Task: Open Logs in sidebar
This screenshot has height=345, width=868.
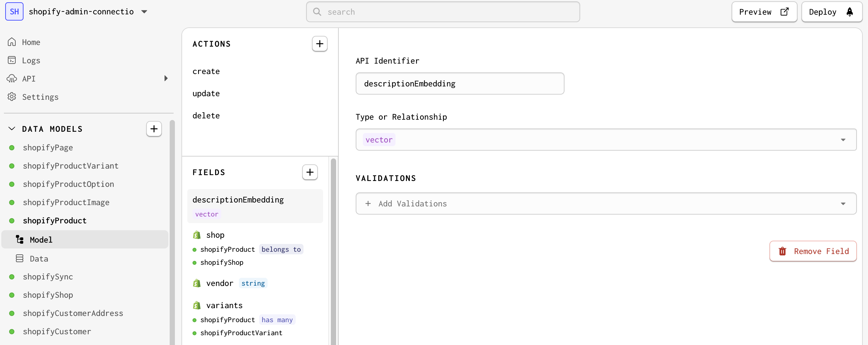Action: click(x=31, y=60)
